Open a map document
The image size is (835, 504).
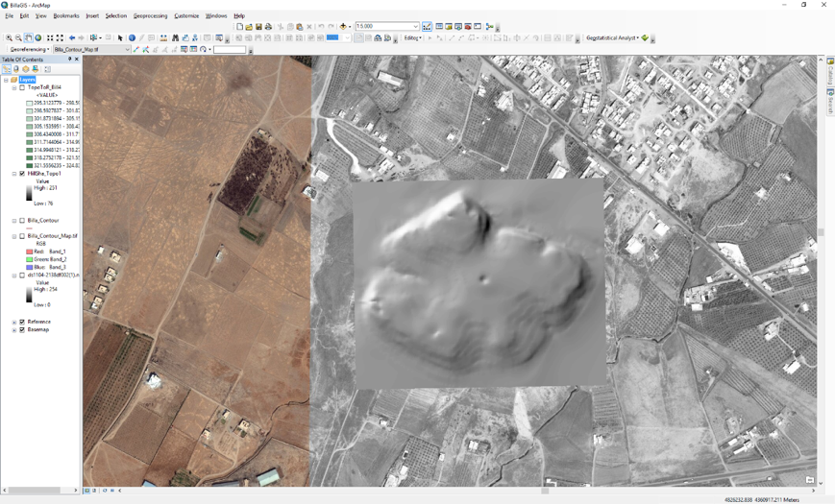(x=249, y=26)
